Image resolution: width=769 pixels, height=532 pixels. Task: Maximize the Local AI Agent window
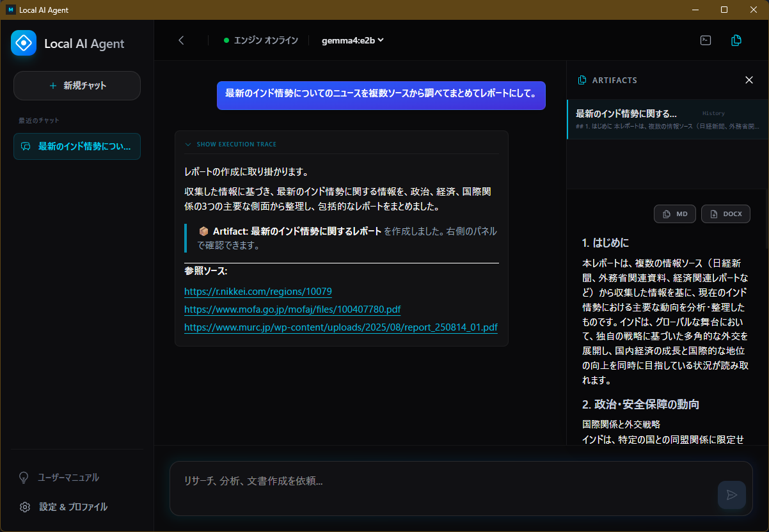[724, 10]
